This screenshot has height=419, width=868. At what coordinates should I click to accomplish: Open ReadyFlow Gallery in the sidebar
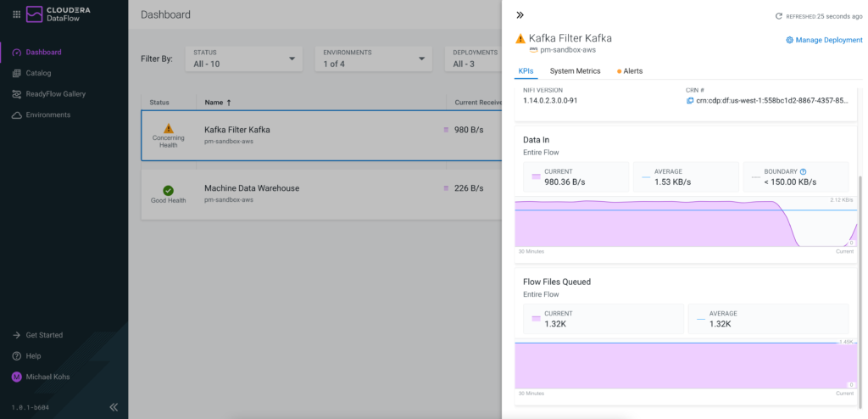[55, 94]
